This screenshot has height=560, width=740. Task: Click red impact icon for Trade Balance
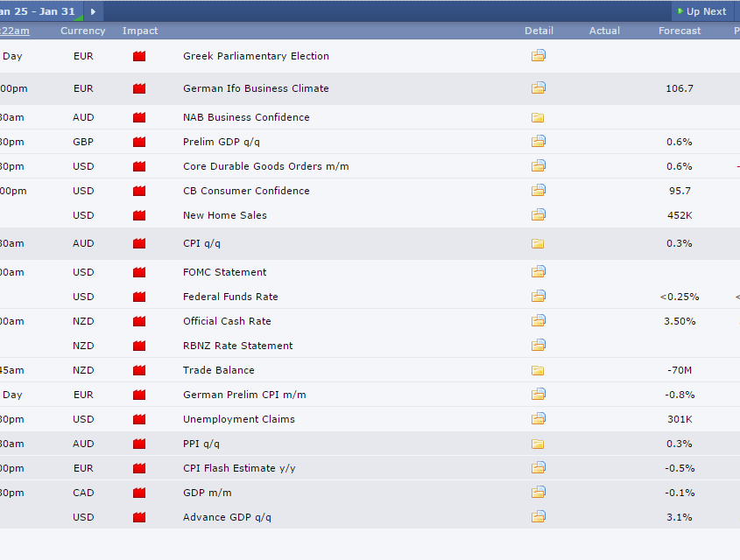click(139, 370)
